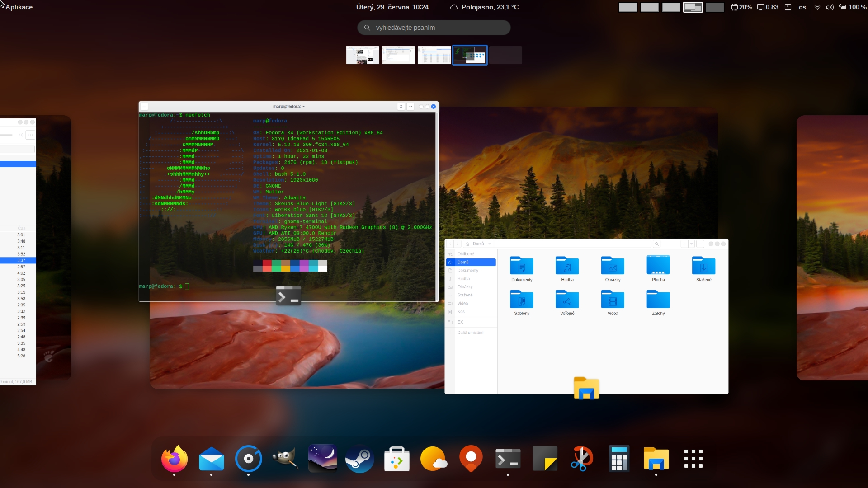The height and width of the screenshot is (488, 868).
Task: Click the overview search field
Action: [434, 28]
